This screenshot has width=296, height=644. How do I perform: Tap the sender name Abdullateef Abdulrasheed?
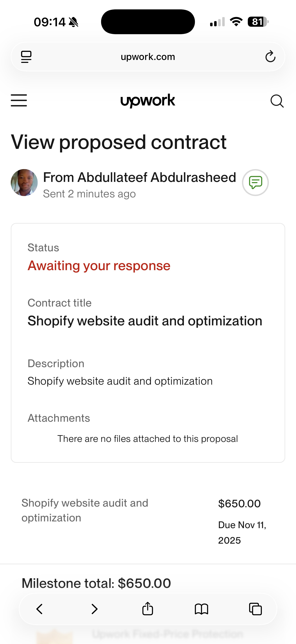coord(139,177)
